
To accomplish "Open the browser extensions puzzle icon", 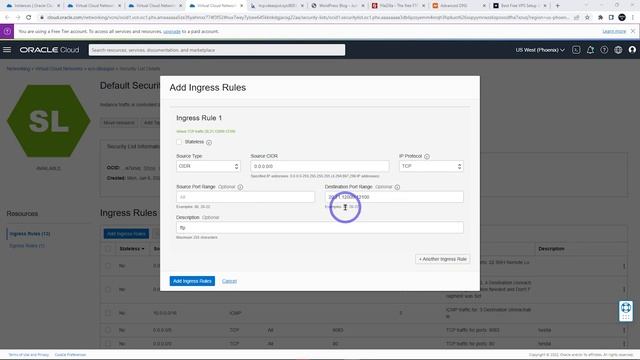I will [x=600, y=18].
